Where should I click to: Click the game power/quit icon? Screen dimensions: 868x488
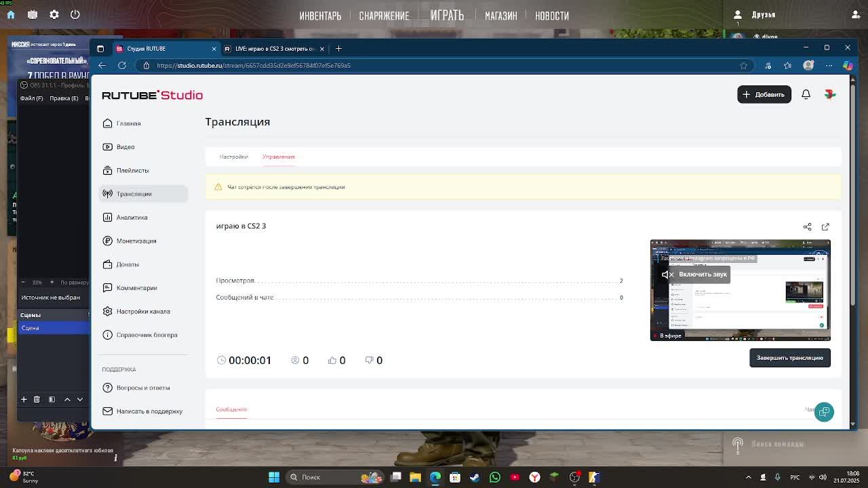75,14
